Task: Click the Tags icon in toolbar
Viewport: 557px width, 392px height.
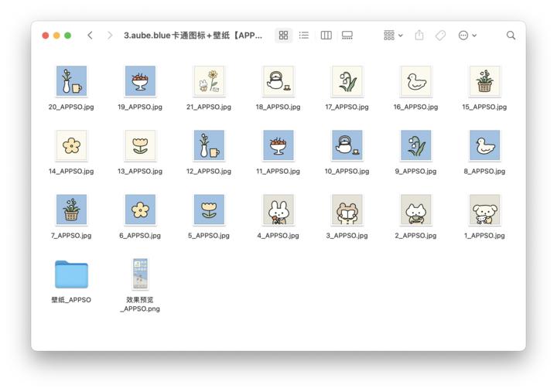Action: pos(440,36)
